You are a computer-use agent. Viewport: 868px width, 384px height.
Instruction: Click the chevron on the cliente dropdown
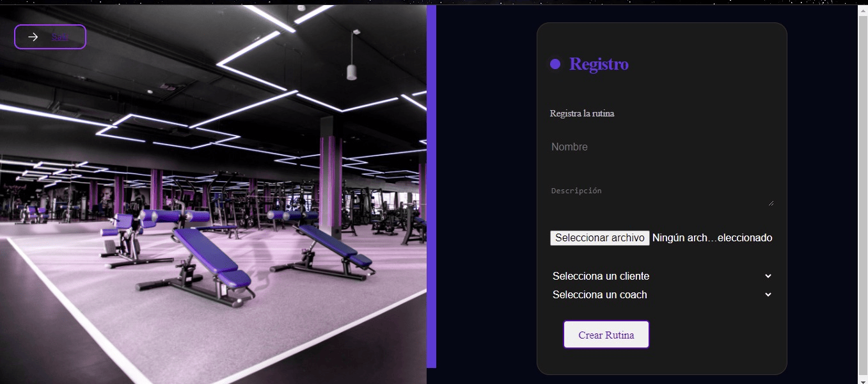coord(768,276)
